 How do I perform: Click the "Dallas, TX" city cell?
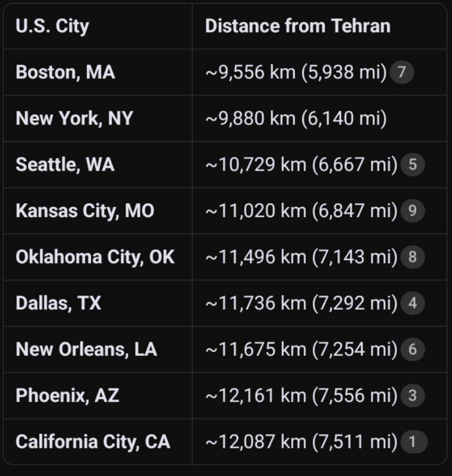click(x=58, y=304)
